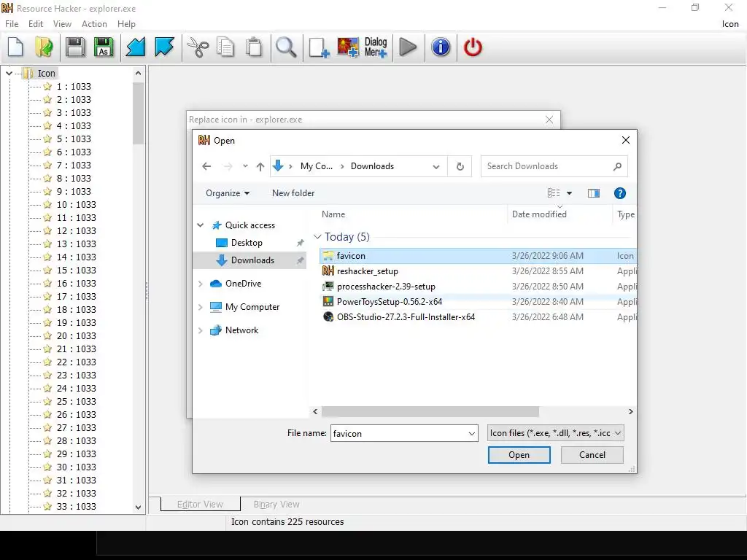Open the Edit menu
747x560 pixels.
[36, 24]
